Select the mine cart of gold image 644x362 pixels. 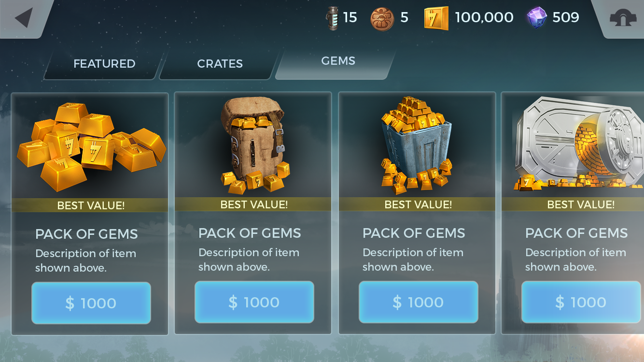(x=416, y=144)
